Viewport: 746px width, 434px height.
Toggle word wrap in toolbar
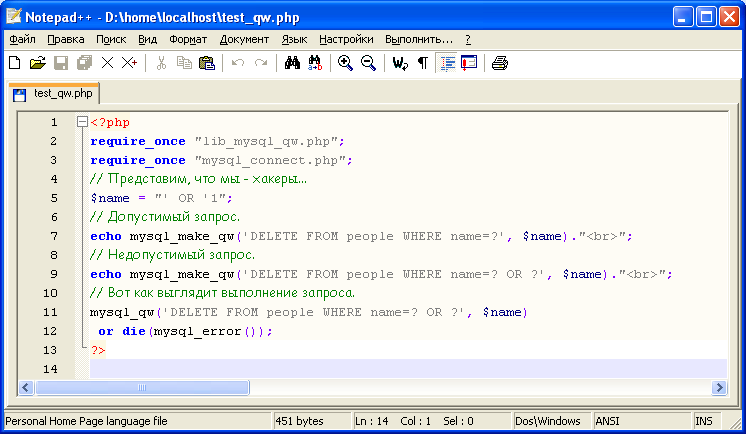click(x=400, y=63)
